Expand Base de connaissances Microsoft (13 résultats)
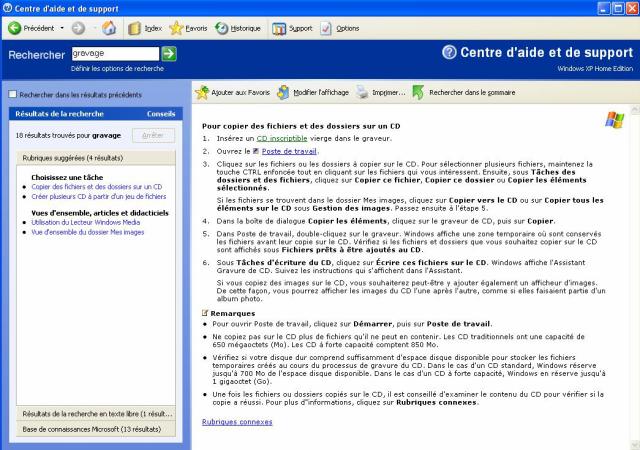 (x=96, y=429)
